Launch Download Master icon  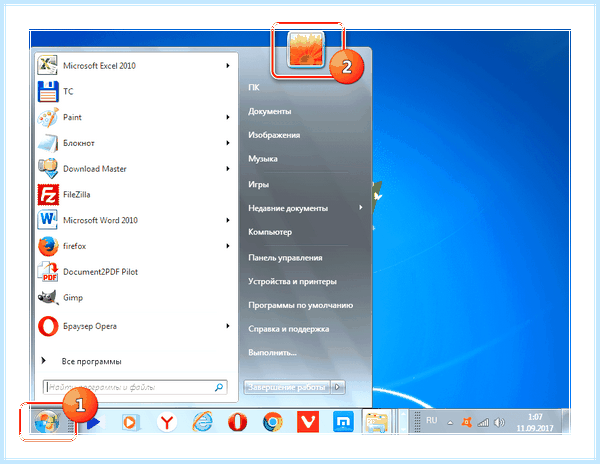(x=48, y=169)
